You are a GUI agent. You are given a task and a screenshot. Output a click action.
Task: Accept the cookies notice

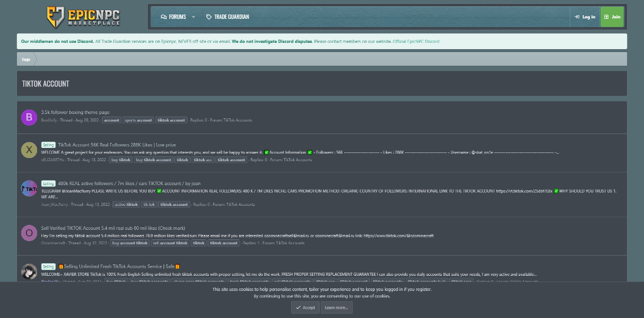305,307
